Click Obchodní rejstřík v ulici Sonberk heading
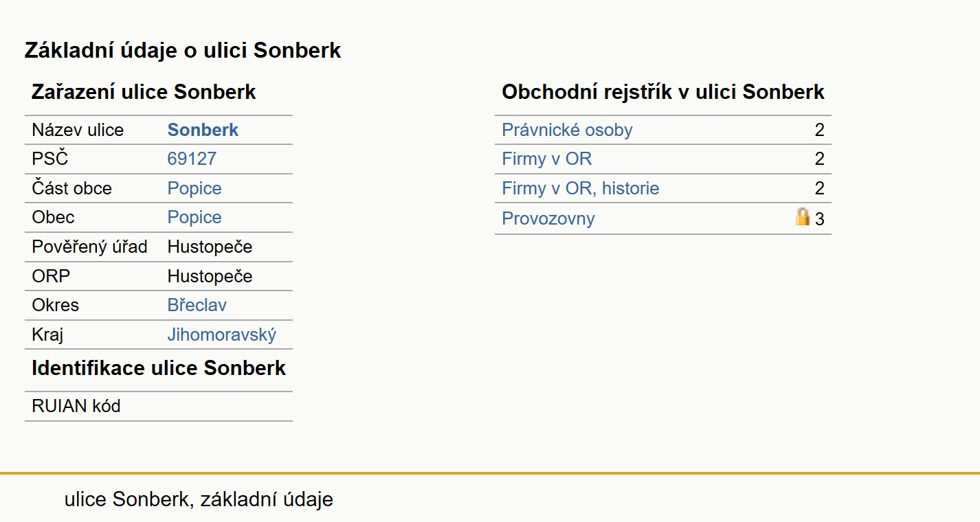The height and width of the screenshot is (522, 980). [x=663, y=92]
